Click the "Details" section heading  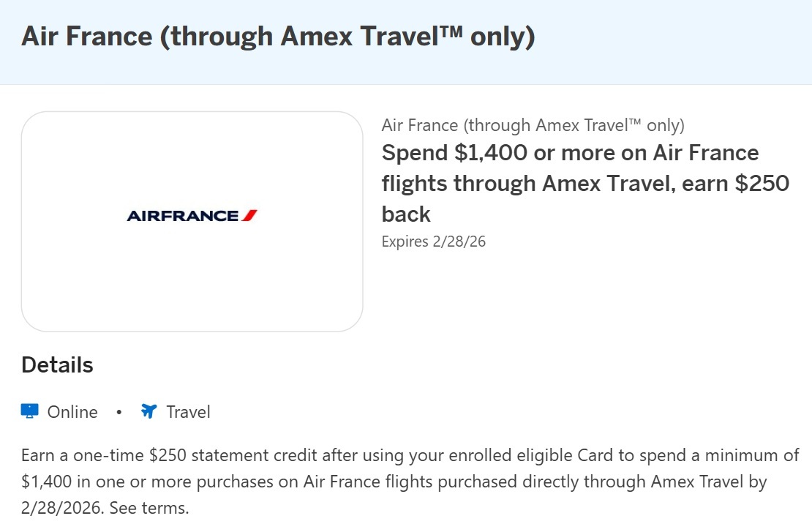pos(57,364)
